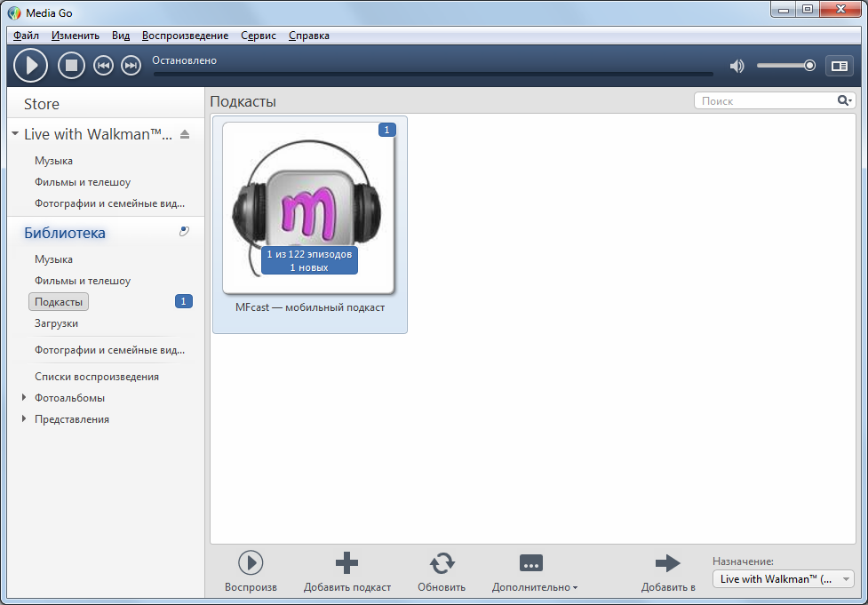Click the Media Go title bar icon
Image resolution: width=868 pixels, height=605 pixels.
(x=14, y=12)
